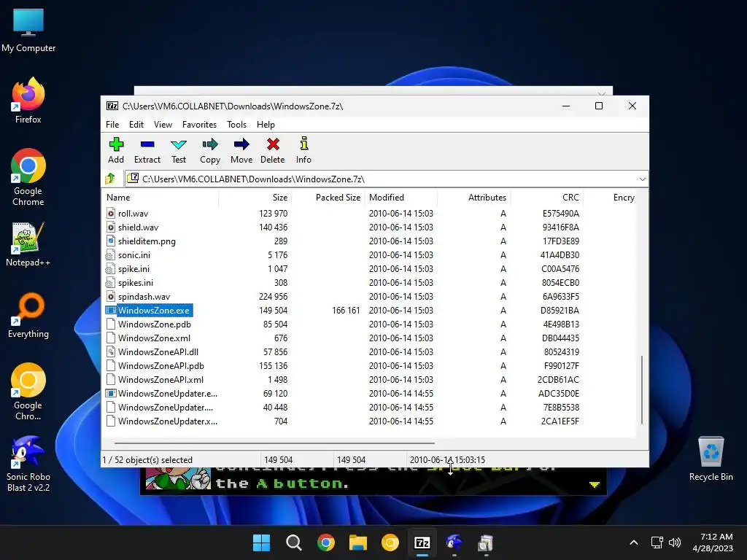Select the Everything search desktop icon
Image resolution: width=747 pixels, height=560 pixels.
28,315
